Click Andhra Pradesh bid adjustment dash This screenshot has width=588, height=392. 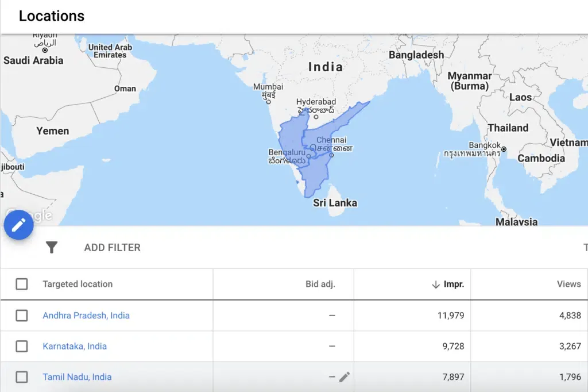332,316
